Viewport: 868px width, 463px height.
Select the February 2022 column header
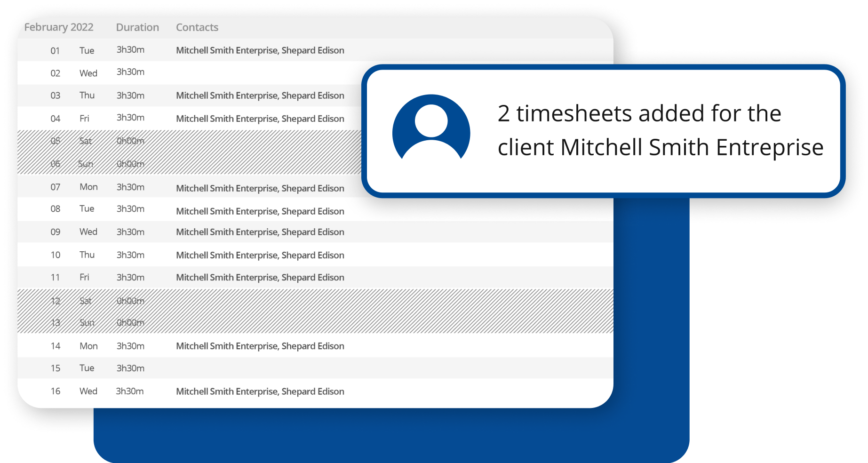pos(59,27)
